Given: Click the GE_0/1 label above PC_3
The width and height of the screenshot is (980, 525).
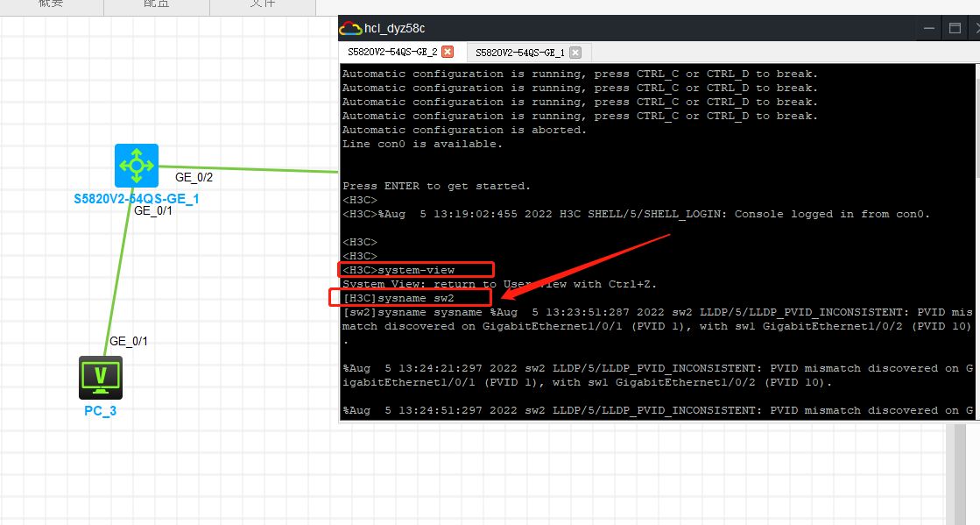Looking at the screenshot, I should (x=129, y=342).
